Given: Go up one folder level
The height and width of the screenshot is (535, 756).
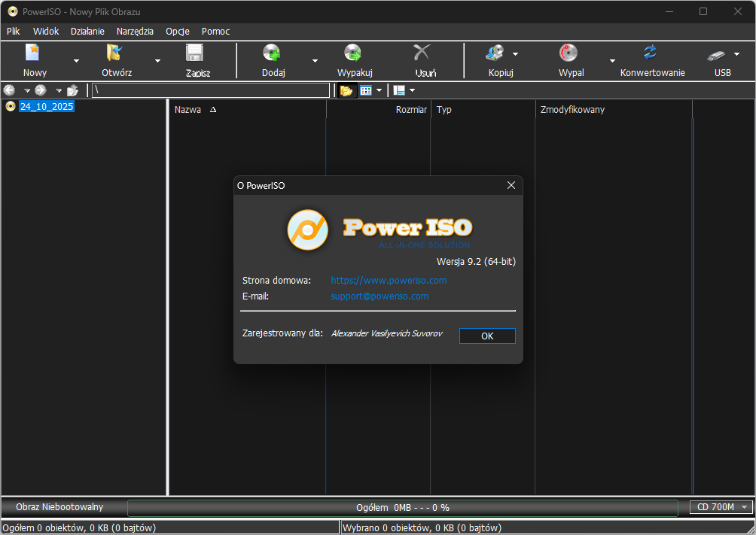Looking at the screenshot, I should click(x=72, y=90).
